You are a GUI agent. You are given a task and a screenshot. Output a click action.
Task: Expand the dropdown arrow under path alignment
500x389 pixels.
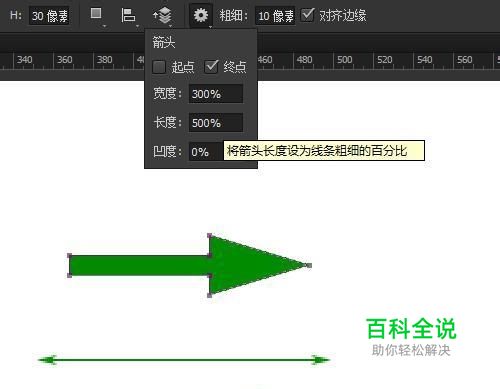click(137, 26)
